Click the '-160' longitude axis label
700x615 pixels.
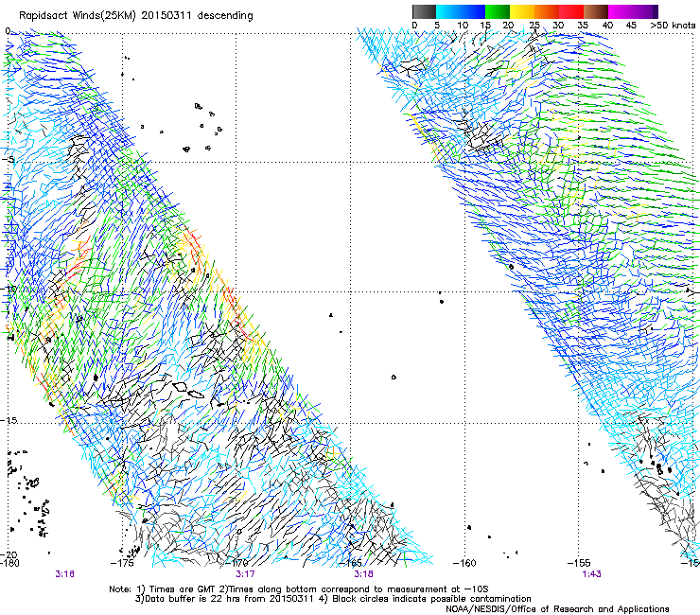point(464,563)
